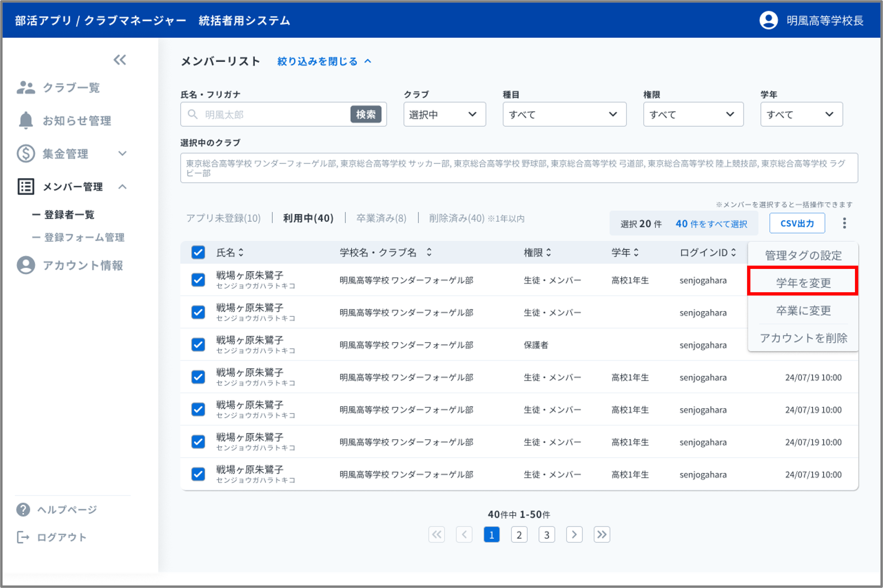
Task: Click the クラブ一覧 people icon
Action: tap(26, 87)
